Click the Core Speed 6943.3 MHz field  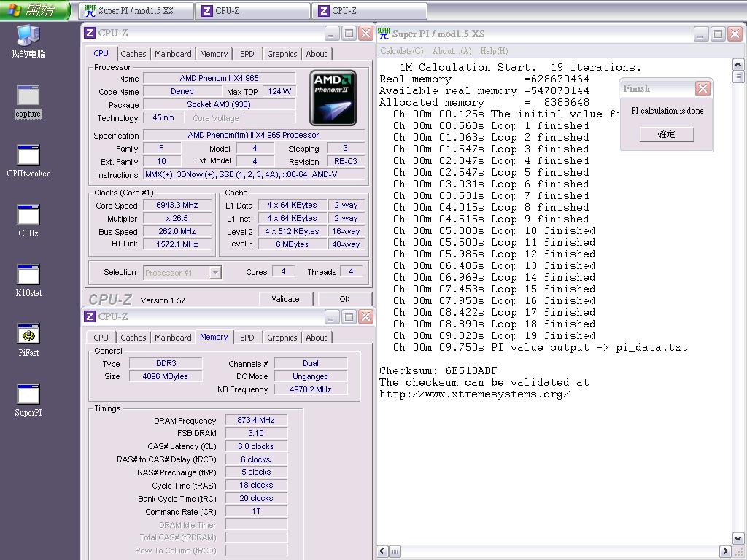pos(177,205)
